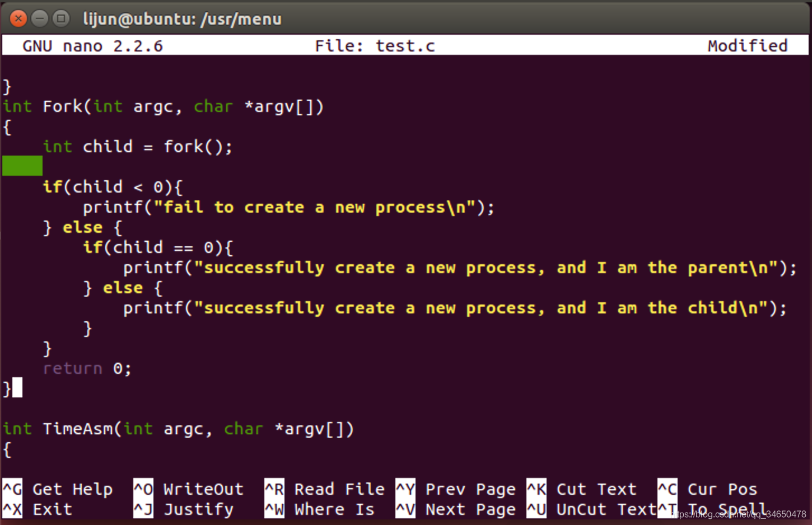Screen dimensions: 812x525
Task: Click the green highlighted whitespace block
Action: coord(22,166)
